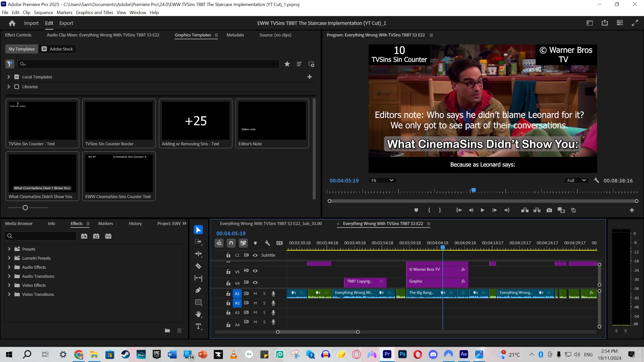
Task: Select the Hand tool
Action: pos(198,314)
